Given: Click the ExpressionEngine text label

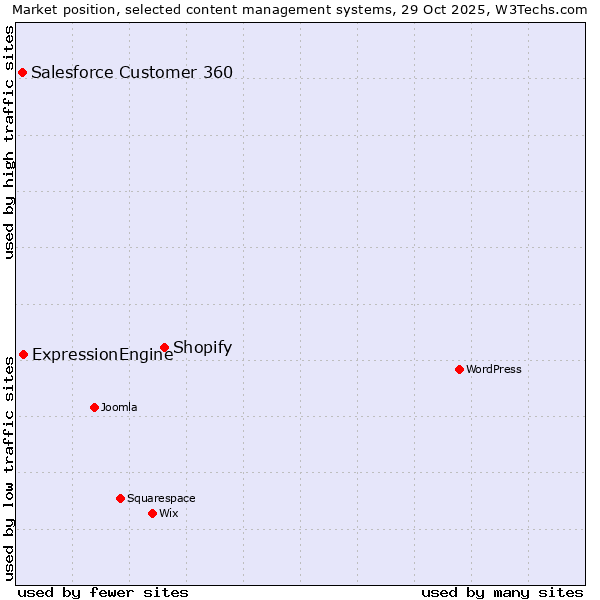Looking at the screenshot, I should point(102,355).
